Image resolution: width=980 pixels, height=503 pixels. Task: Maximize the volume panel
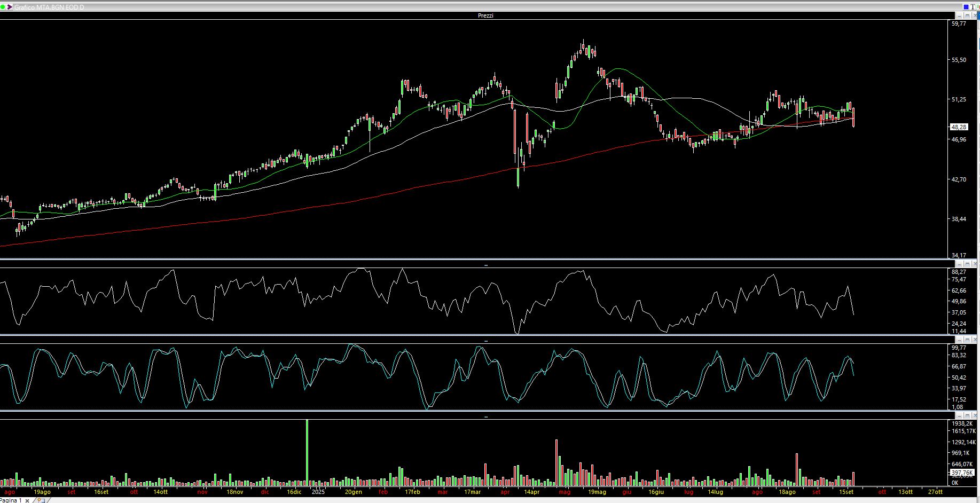point(967,415)
